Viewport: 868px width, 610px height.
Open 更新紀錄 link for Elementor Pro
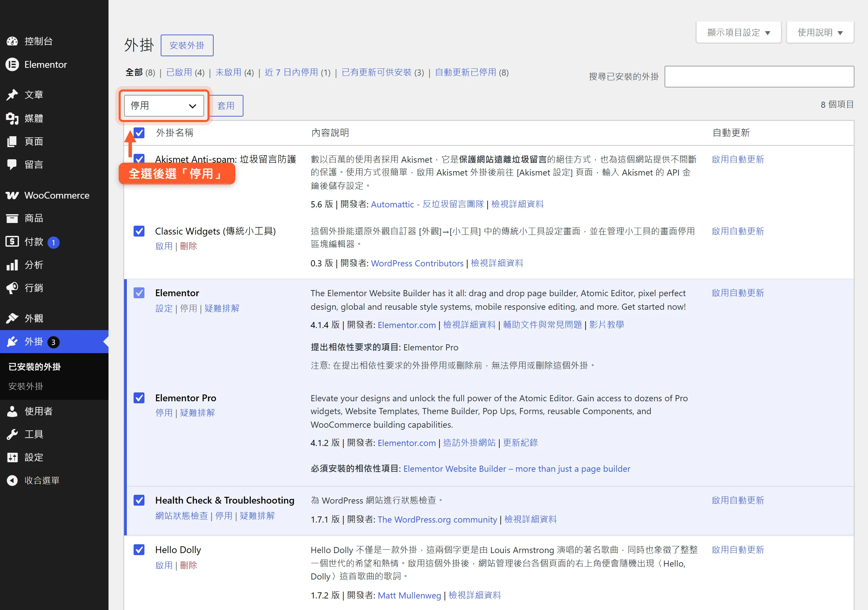[x=520, y=443]
